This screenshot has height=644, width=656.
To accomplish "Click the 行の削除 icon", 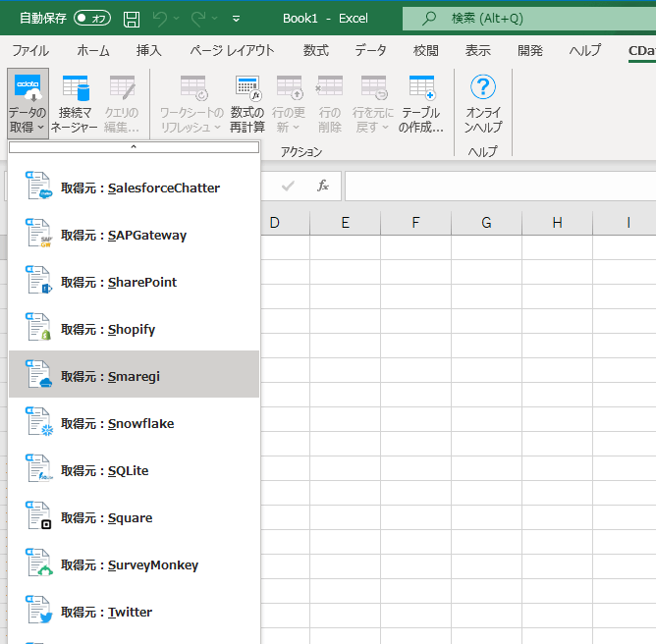I will coord(330,88).
